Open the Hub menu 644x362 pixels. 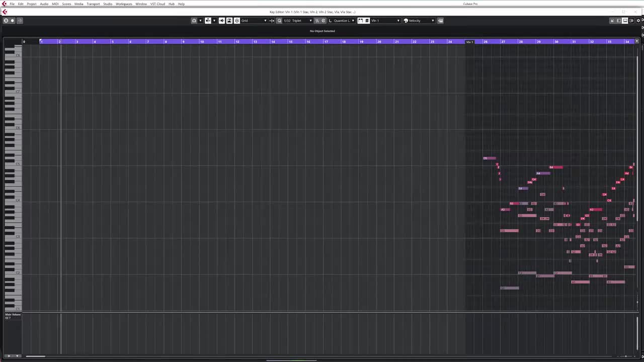[x=172, y=4]
